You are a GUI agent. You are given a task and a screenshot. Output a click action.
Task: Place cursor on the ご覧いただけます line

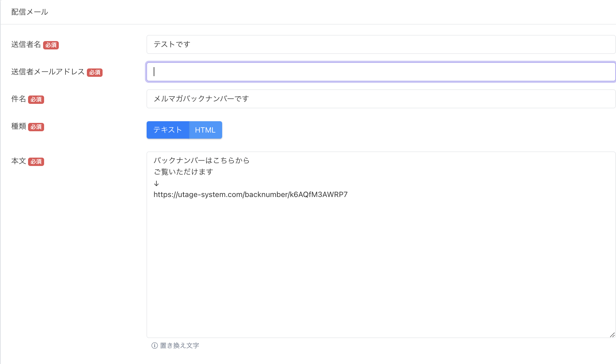pyautogui.click(x=183, y=172)
